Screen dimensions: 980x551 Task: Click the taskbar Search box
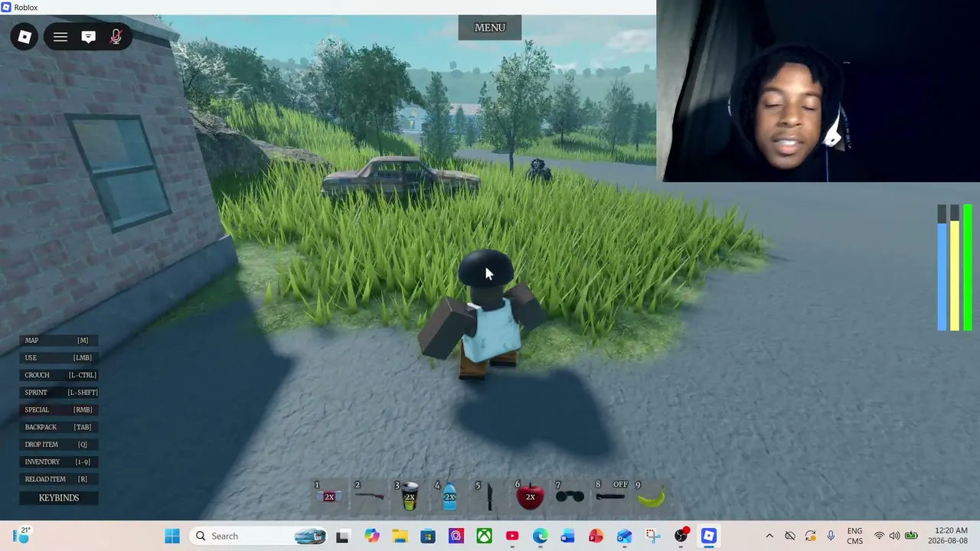tap(260, 536)
